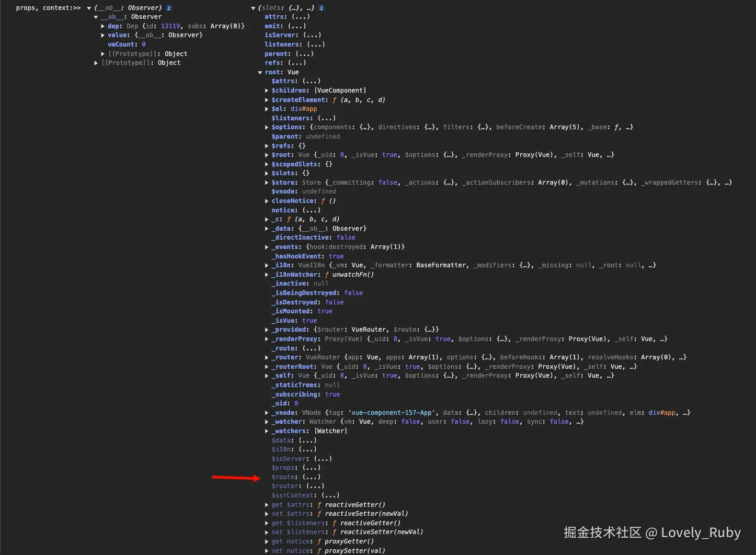This screenshot has height=555, width=756.
Task: Expand the $scopedSlots: {} entry
Action: [x=267, y=164]
